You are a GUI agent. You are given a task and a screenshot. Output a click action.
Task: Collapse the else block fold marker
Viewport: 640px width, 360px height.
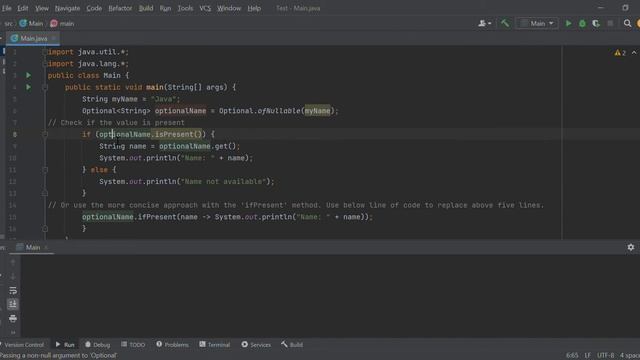[x=45, y=169]
